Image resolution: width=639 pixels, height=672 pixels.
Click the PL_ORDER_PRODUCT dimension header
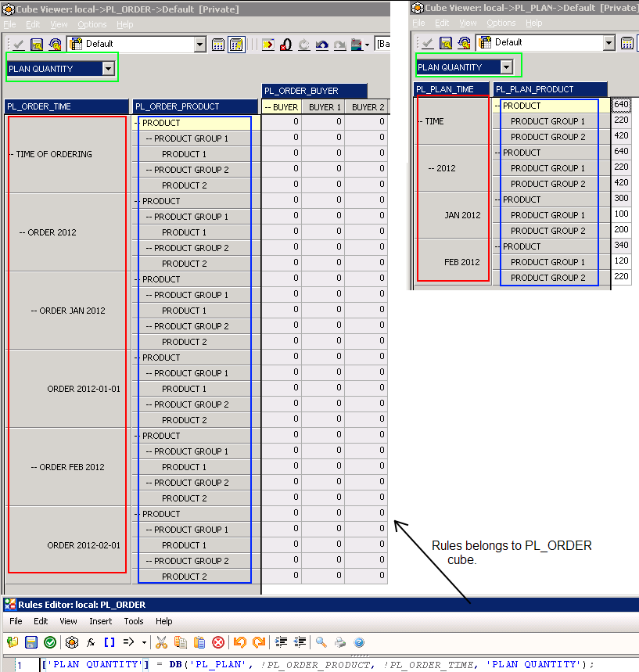195,106
